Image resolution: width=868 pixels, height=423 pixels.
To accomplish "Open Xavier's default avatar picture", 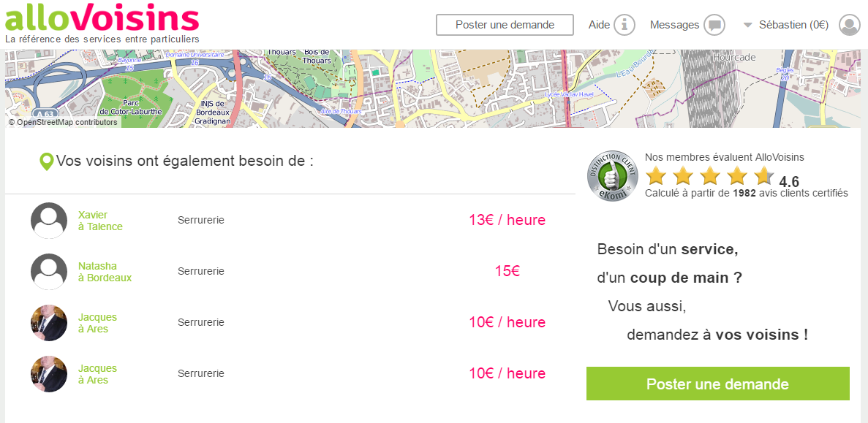I will click(49, 221).
